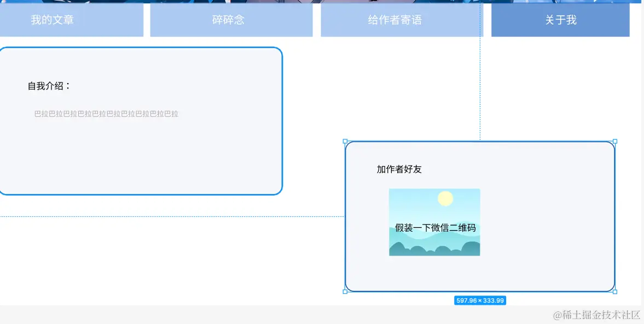Click the selected card's bottom-left handle
This screenshot has width=644, height=324.
(x=345, y=292)
